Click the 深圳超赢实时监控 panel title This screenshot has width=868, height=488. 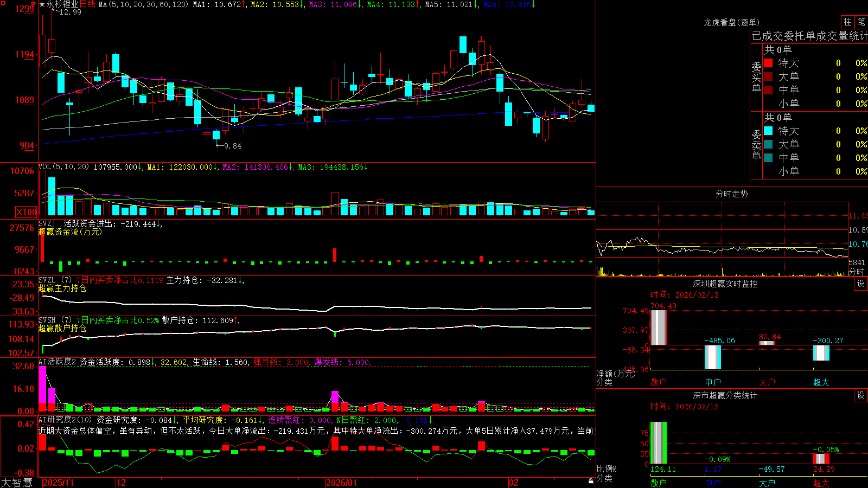pyautogui.click(x=725, y=284)
